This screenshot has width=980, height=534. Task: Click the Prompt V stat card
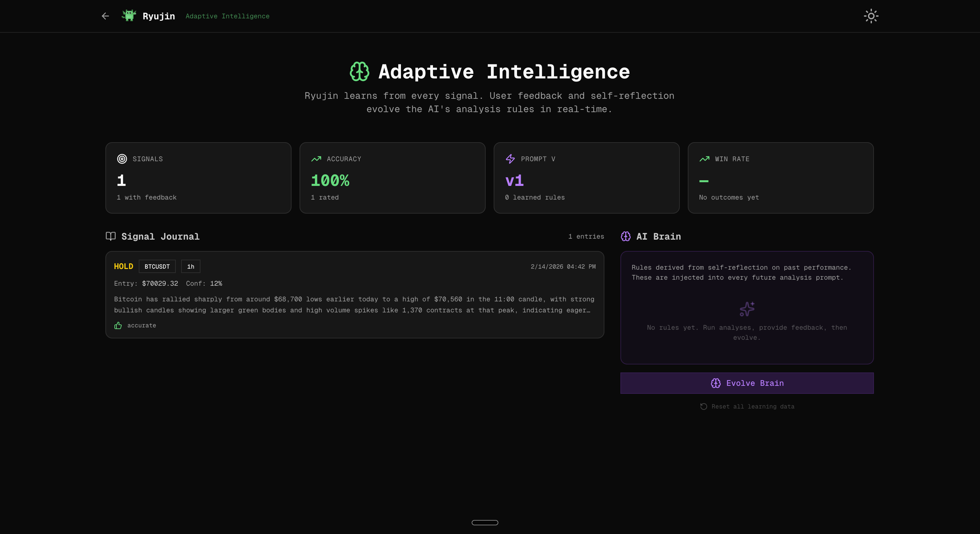click(x=586, y=178)
